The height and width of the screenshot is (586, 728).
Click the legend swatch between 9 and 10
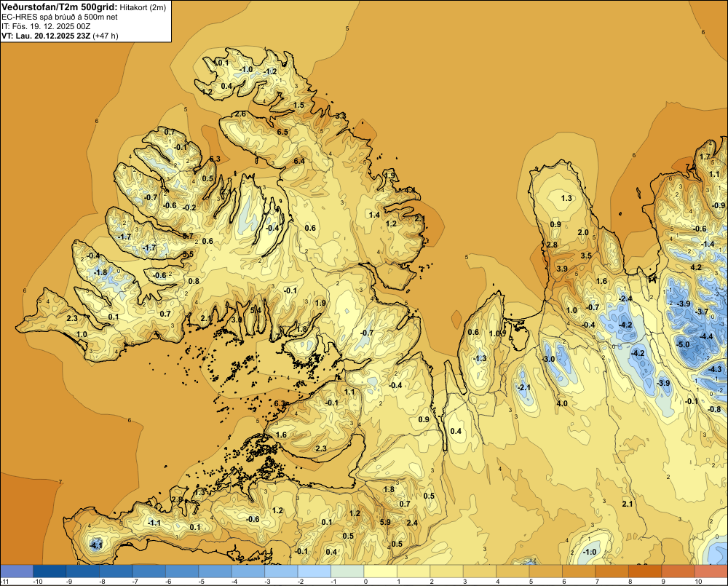click(x=678, y=571)
